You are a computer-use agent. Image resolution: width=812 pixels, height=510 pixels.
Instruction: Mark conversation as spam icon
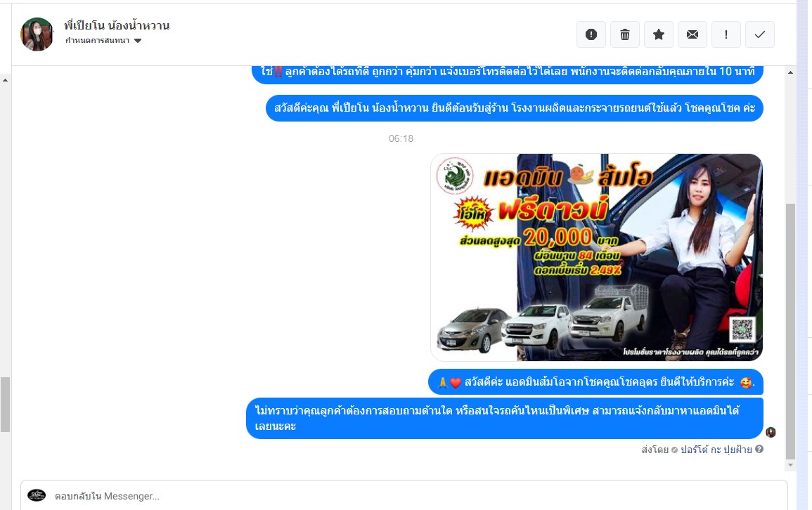tap(591, 34)
